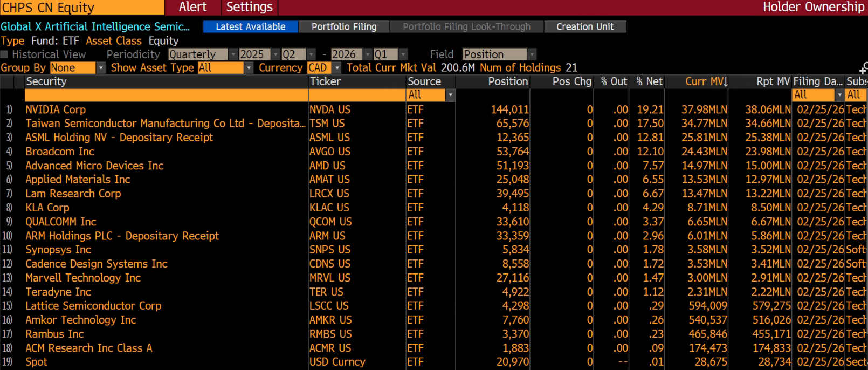The image size is (868, 370).
Task: Click the Security filter input field
Action: click(166, 95)
